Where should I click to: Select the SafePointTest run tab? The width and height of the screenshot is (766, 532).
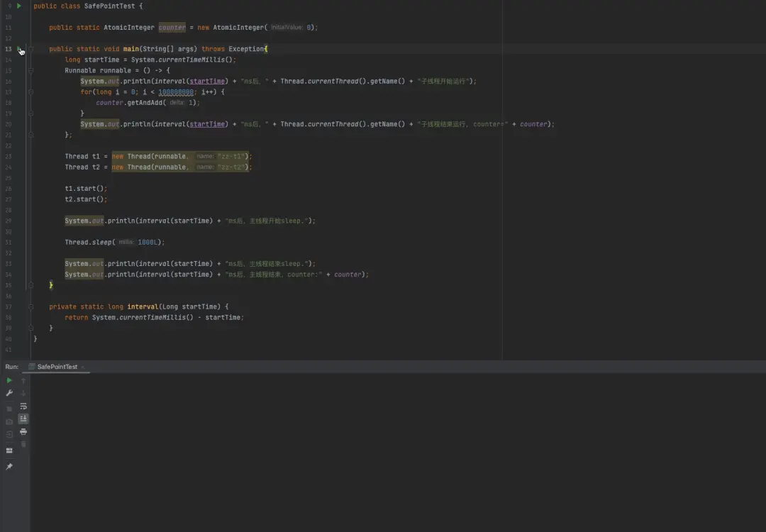(57, 367)
